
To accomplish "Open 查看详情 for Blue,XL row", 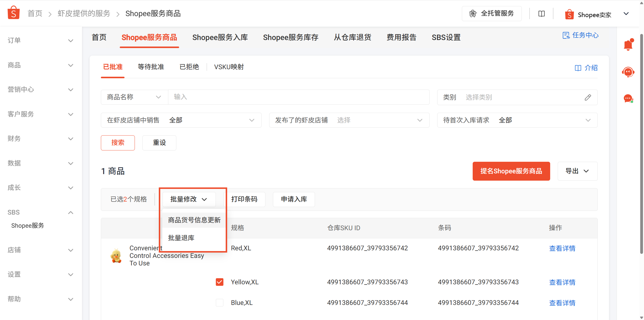I will [562, 303].
